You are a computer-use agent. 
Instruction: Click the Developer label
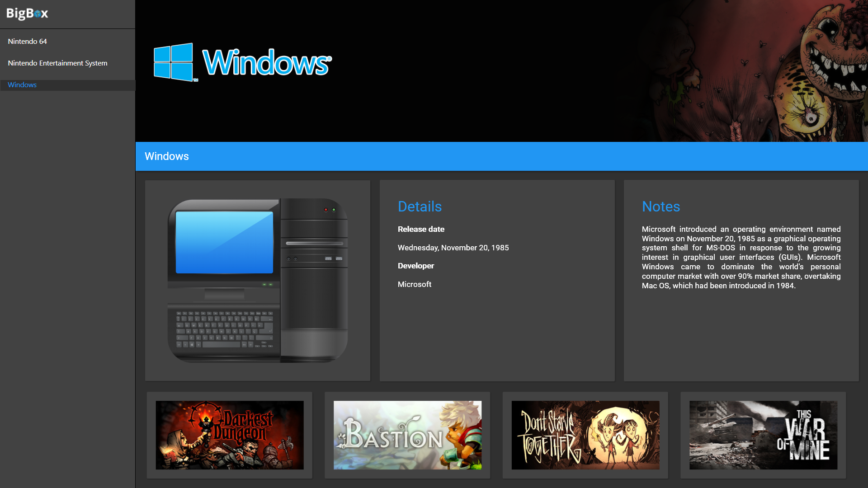pyautogui.click(x=415, y=266)
